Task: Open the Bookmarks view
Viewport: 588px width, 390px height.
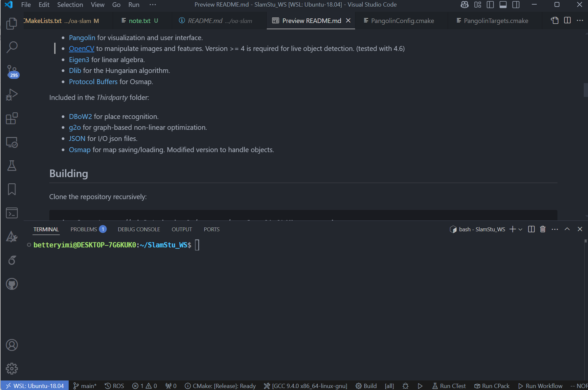Action: click(x=12, y=189)
